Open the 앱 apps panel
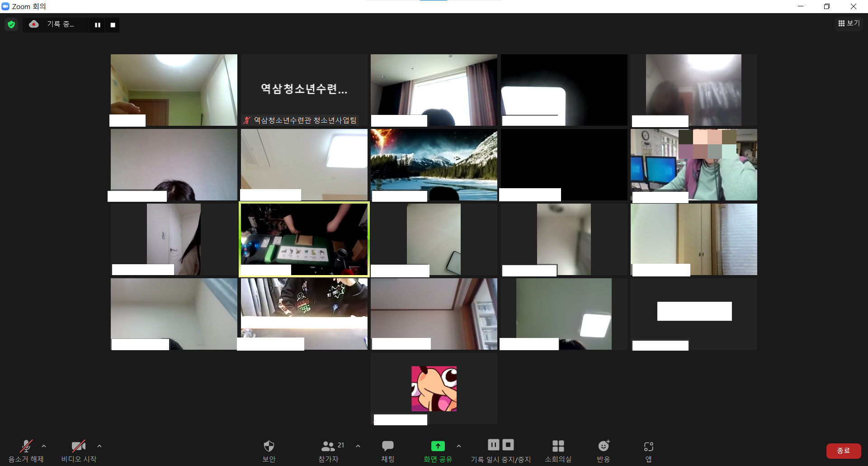This screenshot has height=466, width=868. coord(648,451)
